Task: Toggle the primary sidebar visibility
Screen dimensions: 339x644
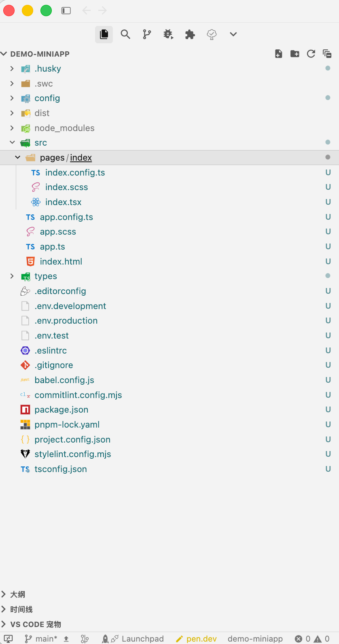Action: click(x=66, y=11)
